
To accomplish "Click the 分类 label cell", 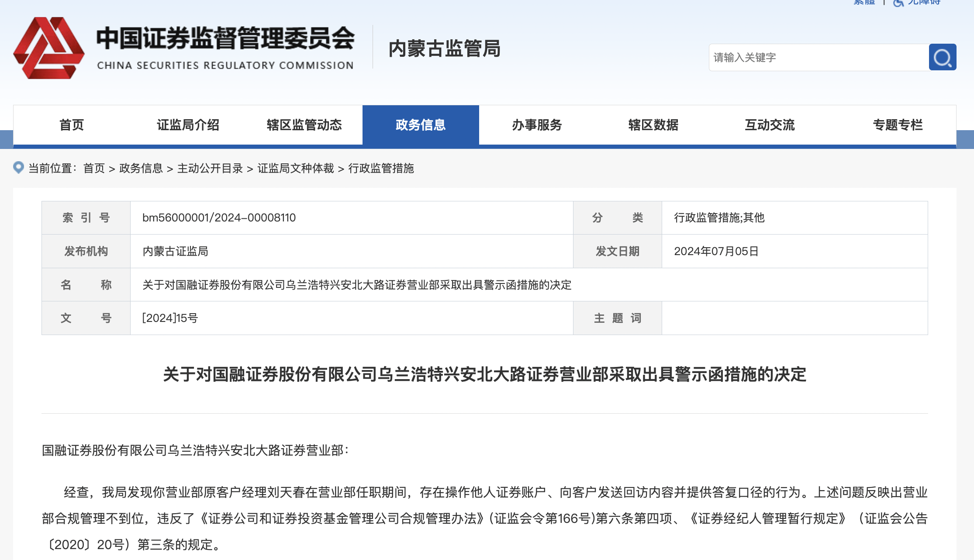I will point(618,218).
